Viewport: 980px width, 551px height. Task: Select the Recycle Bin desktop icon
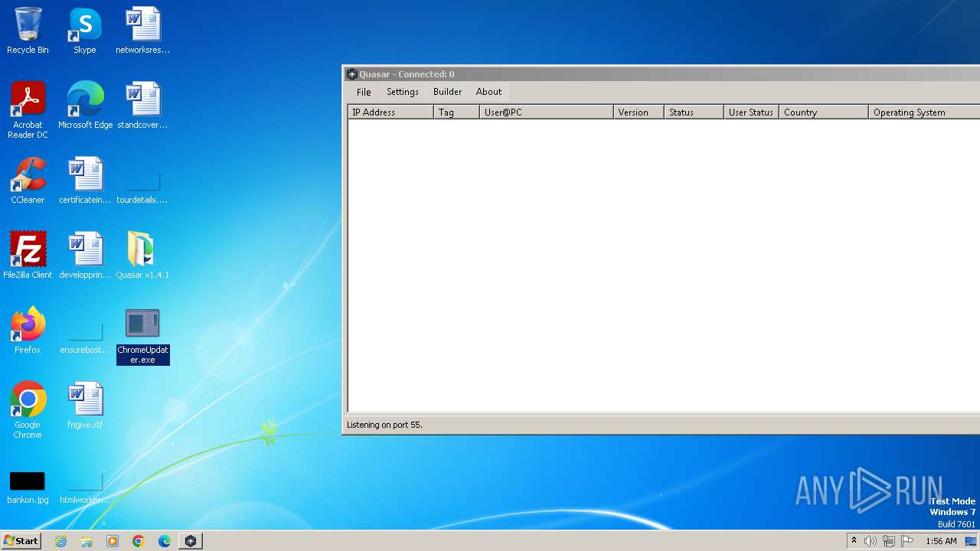coord(28,31)
